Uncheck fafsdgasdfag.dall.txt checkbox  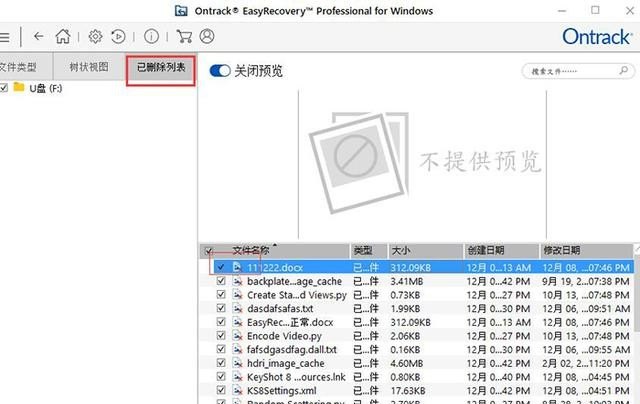221,349
